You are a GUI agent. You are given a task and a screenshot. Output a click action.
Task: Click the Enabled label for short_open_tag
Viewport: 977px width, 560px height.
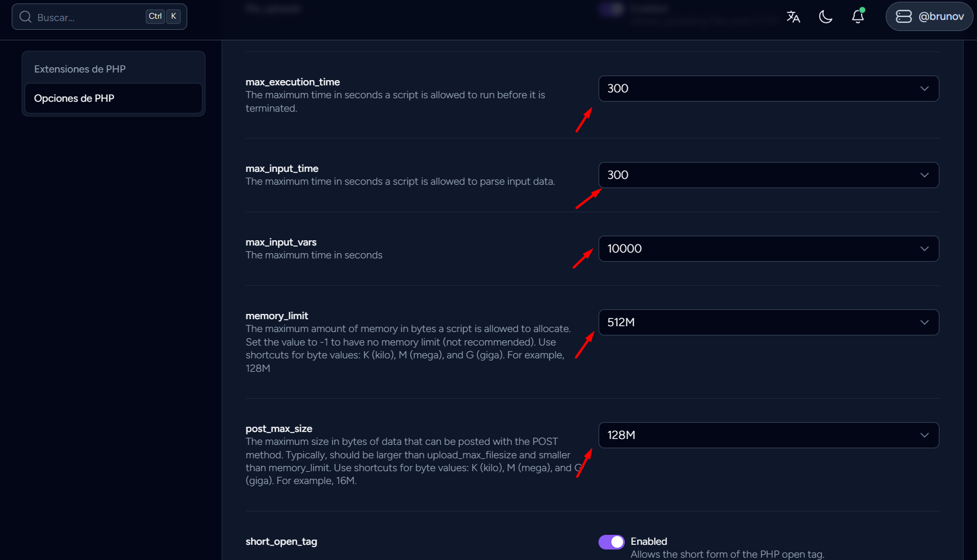click(649, 541)
